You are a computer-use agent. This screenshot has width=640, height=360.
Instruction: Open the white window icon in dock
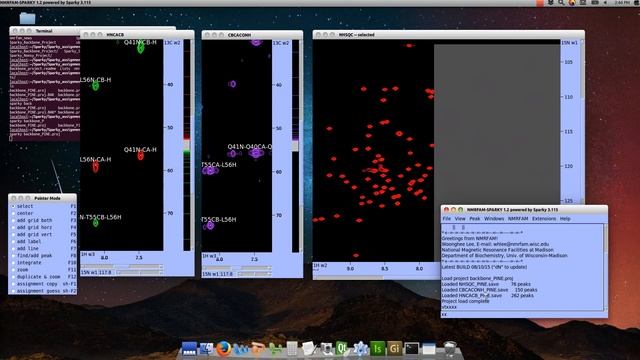(429, 349)
